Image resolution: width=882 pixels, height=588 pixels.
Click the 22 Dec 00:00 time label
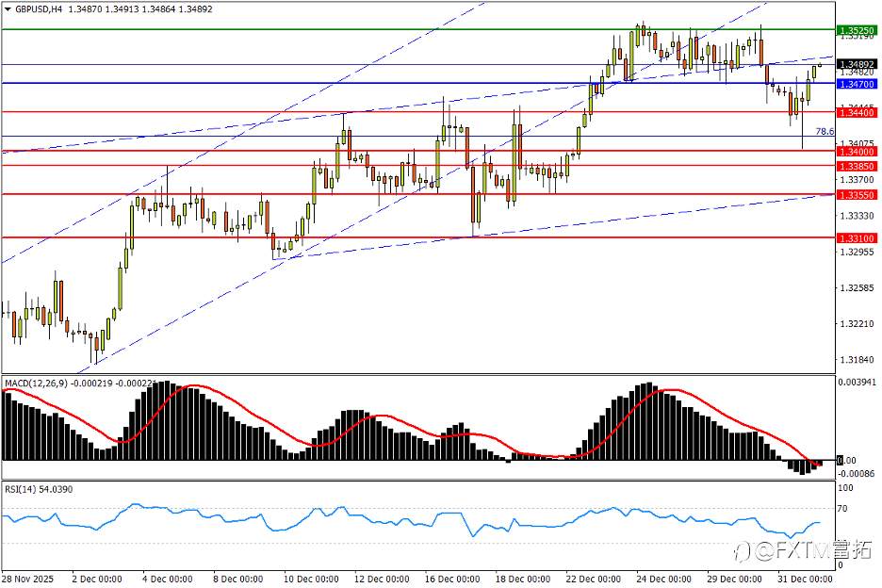pos(594,579)
